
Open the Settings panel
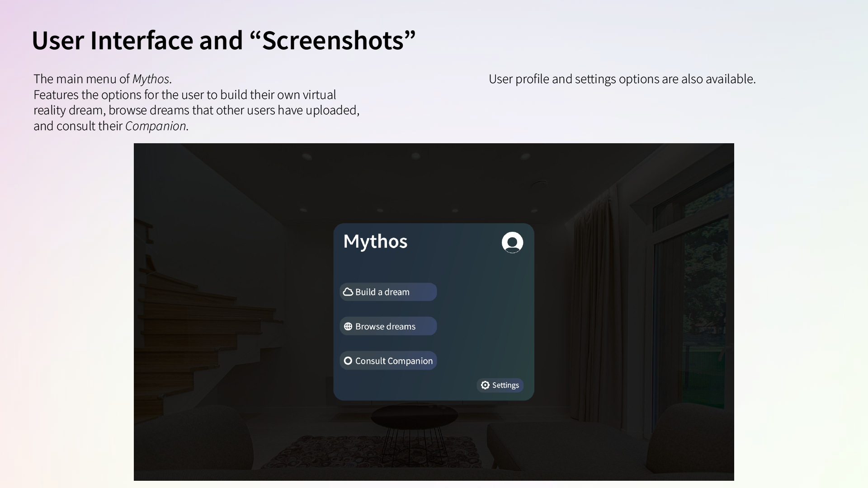[x=500, y=385]
